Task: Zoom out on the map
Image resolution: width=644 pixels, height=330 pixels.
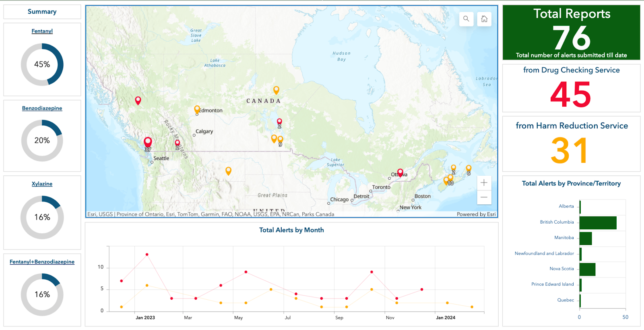Action: coord(484,197)
